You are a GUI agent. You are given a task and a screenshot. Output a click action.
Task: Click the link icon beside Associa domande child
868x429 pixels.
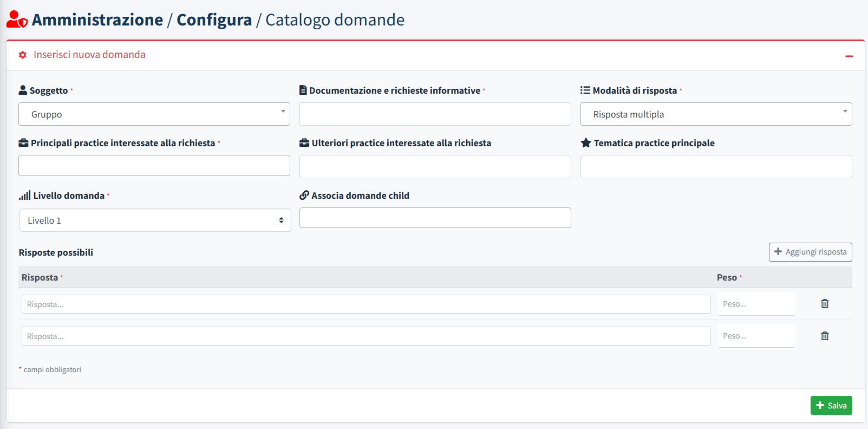pos(304,196)
